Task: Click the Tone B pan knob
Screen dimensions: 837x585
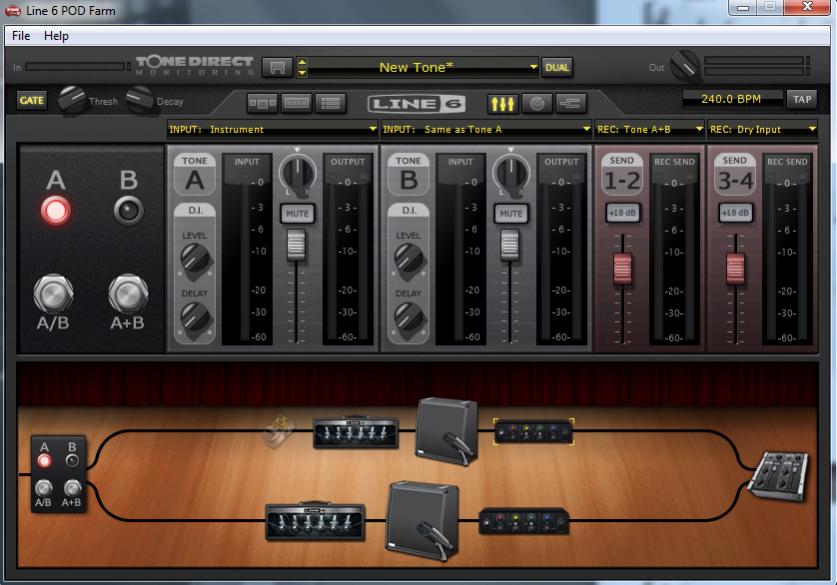Action: [x=511, y=174]
